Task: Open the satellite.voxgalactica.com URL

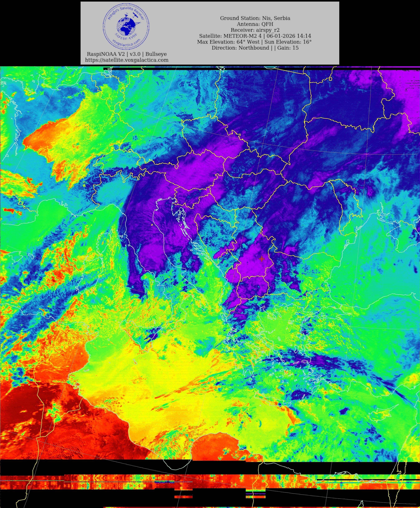Action: click(127, 60)
